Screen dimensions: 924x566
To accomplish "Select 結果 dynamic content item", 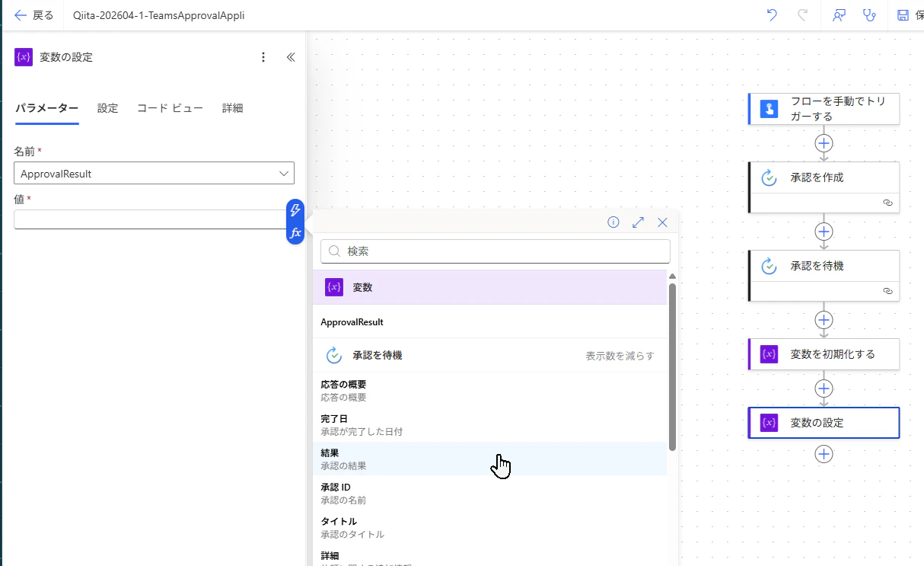I will [489, 459].
